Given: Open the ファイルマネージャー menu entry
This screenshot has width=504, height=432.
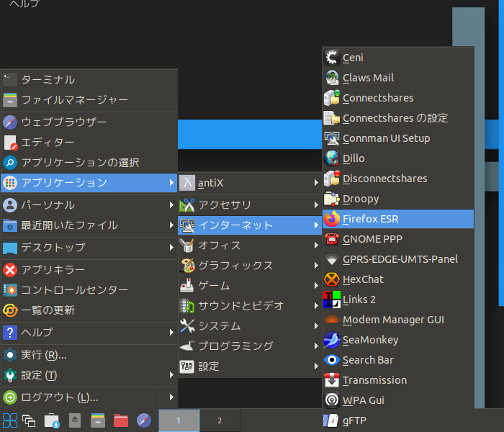Looking at the screenshot, I should point(89,100).
